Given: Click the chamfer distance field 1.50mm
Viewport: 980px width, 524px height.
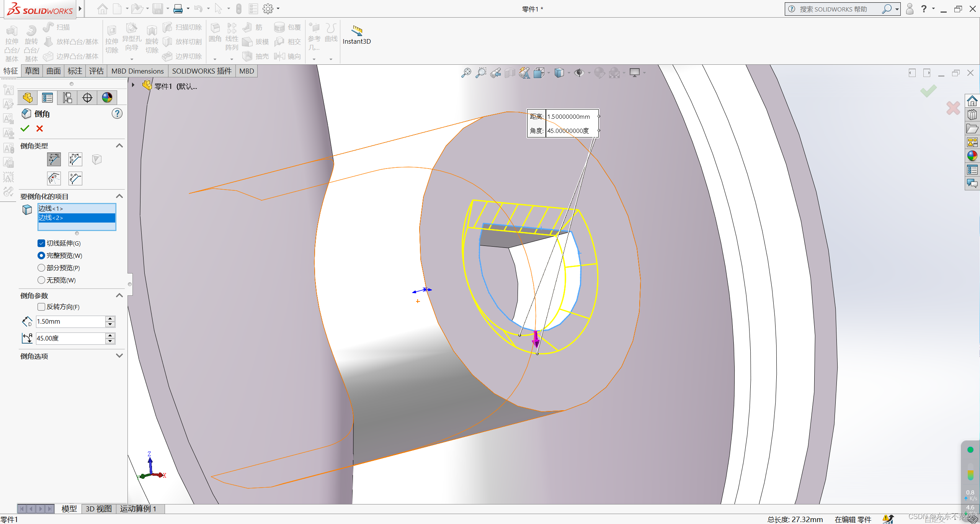Looking at the screenshot, I should pos(70,321).
